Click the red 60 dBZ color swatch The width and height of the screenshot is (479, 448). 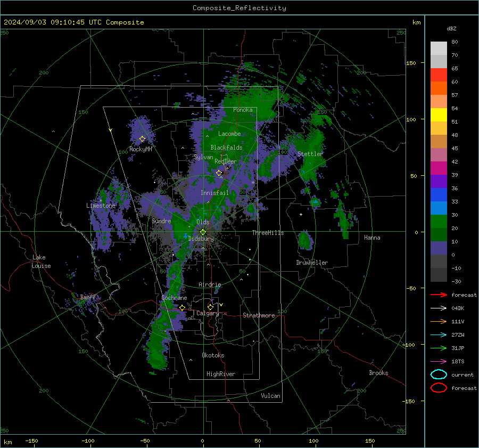[x=439, y=75]
